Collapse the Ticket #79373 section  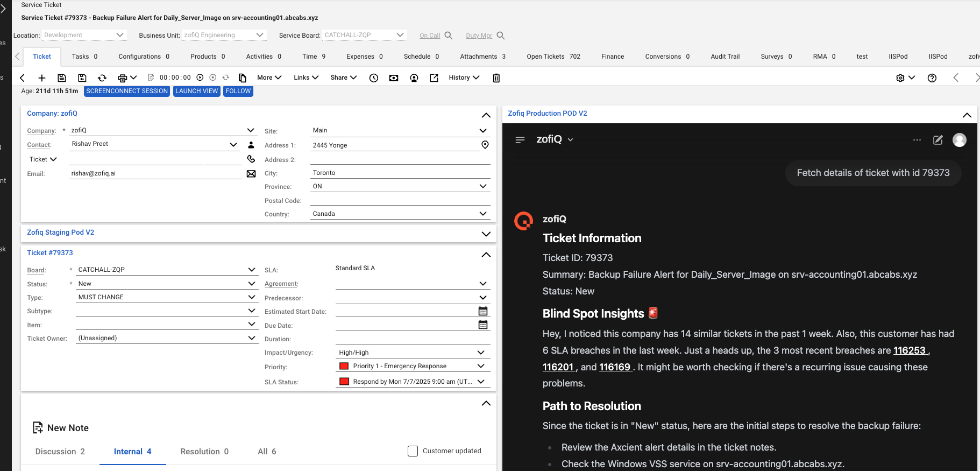tap(486, 254)
